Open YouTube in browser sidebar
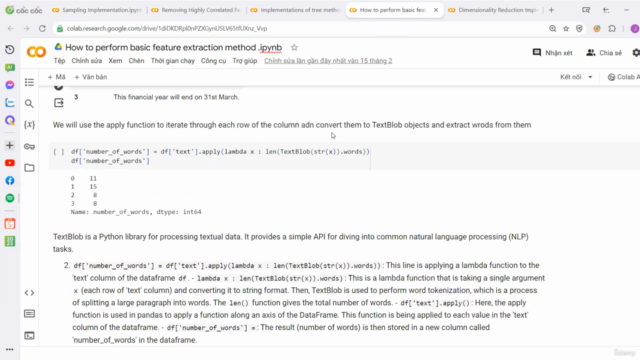The width and height of the screenshot is (640, 360). tap(10, 163)
